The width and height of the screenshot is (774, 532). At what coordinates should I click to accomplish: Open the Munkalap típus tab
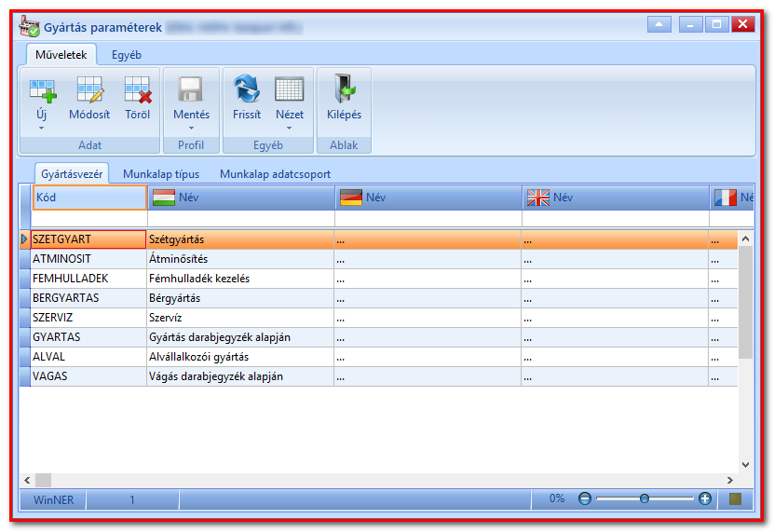click(x=161, y=174)
